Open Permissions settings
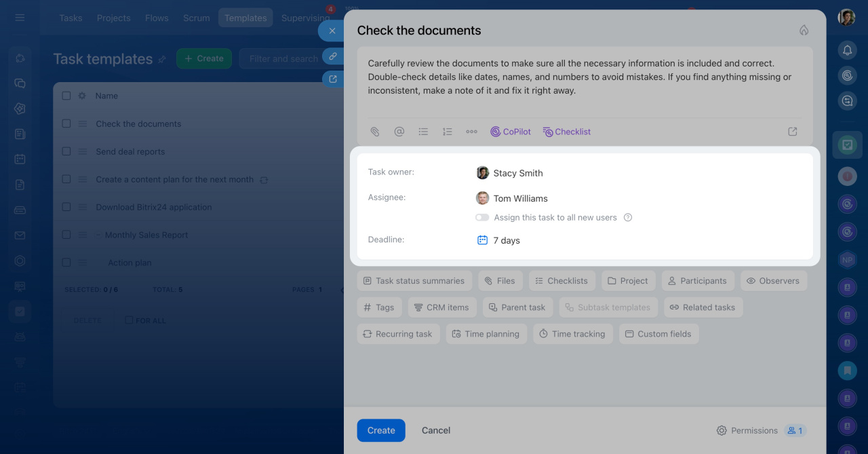This screenshot has width=868, height=454. pyautogui.click(x=747, y=430)
